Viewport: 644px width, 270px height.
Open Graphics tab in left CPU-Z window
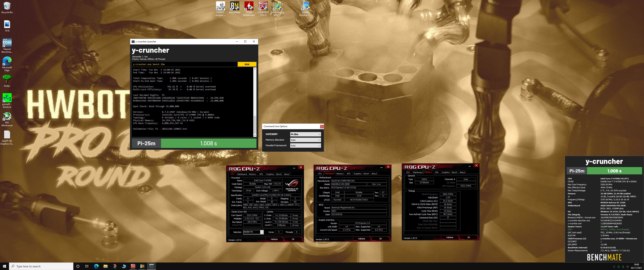[270, 174]
